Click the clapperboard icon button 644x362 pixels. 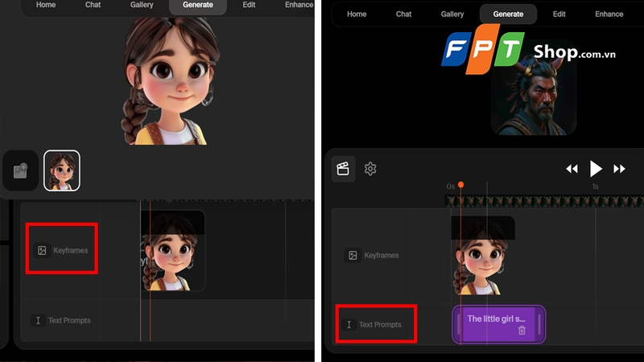[x=343, y=169]
